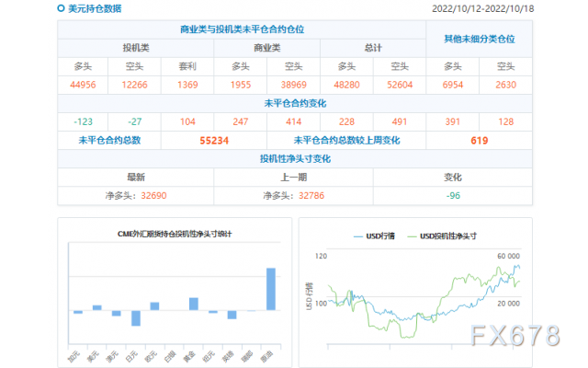The height and width of the screenshot is (368, 588).
Task: Select the total short value 52604
Action: pos(400,85)
